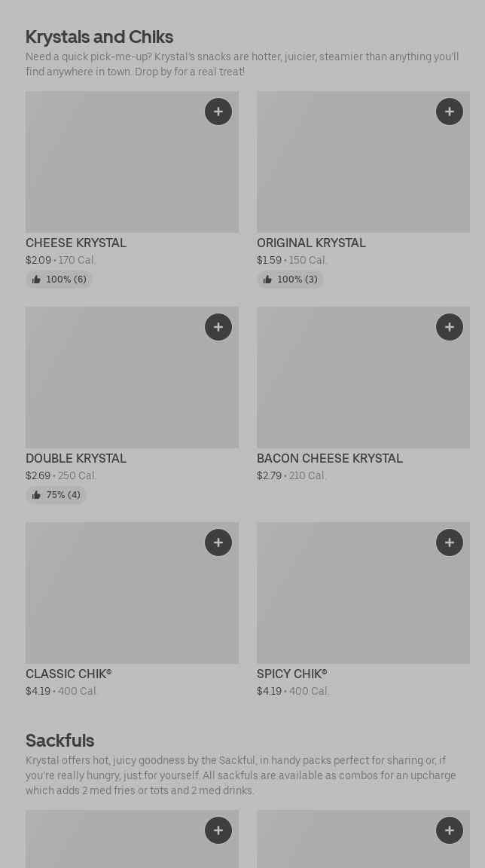Select the CHEESE KRYSTAL item title
485x868 pixels.
76,243
